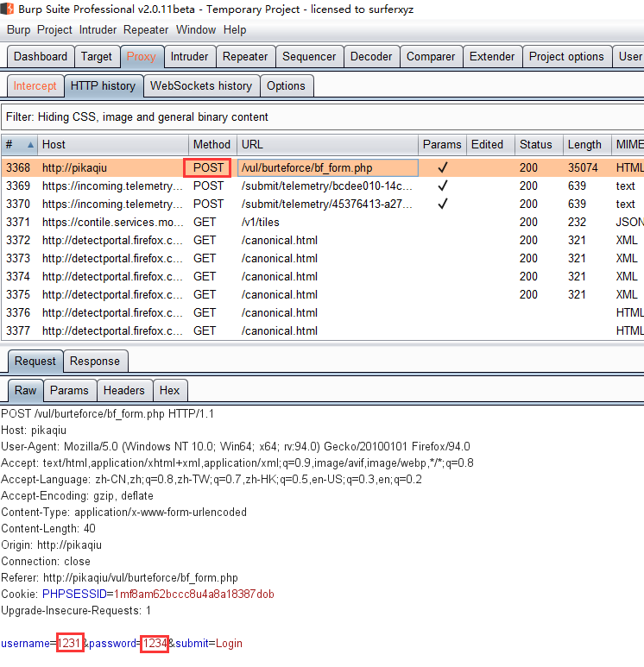Click the PHPSESSID cookie name
The height and width of the screenshot is (667, 644).
coord(74,595)
